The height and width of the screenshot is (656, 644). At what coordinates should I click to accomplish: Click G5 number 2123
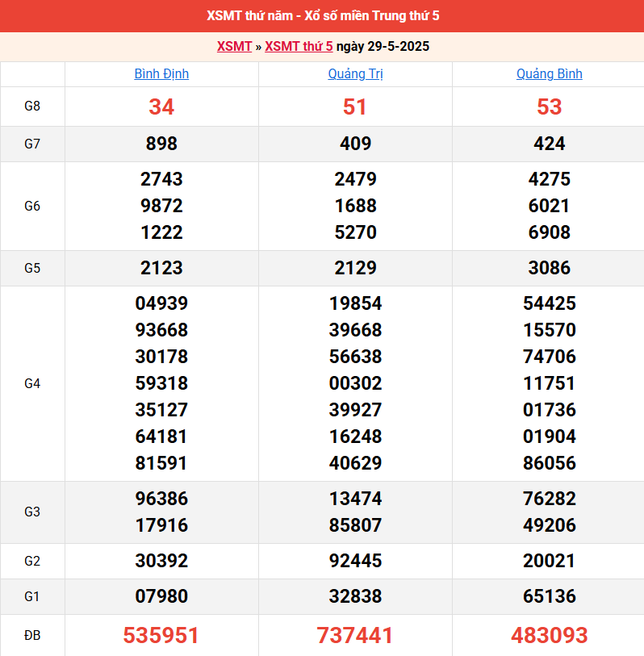point(161,268)
